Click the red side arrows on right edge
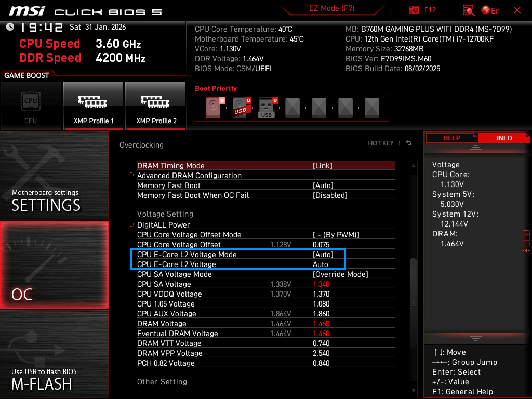 526,250
